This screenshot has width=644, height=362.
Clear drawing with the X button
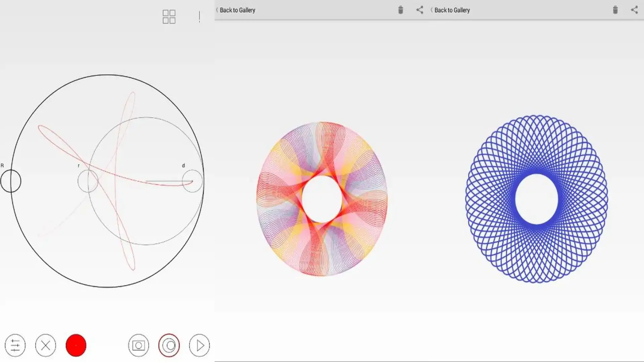tap(46, 345)
